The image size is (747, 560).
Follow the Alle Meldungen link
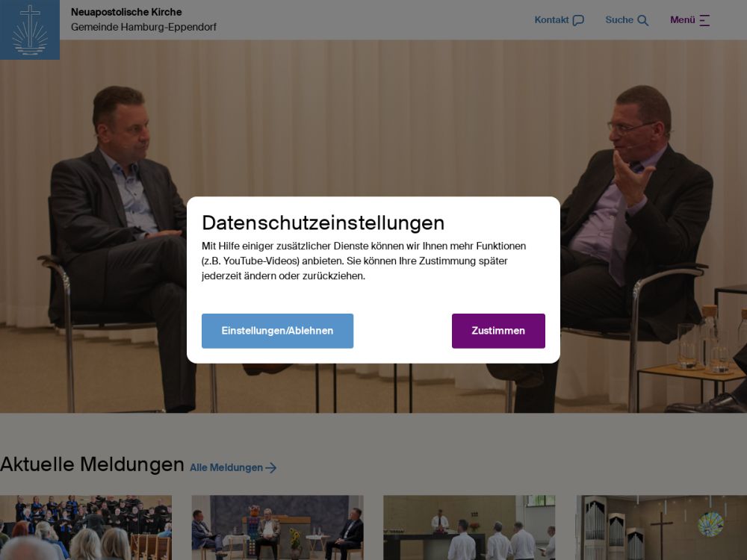coord(226,467)
